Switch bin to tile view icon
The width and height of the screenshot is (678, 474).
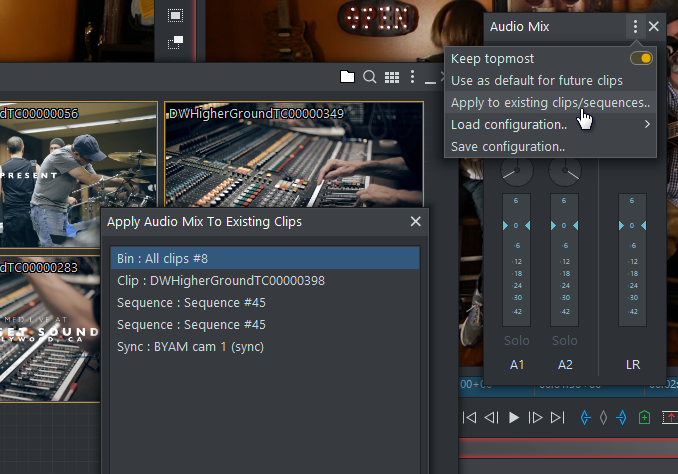point(392,77)
